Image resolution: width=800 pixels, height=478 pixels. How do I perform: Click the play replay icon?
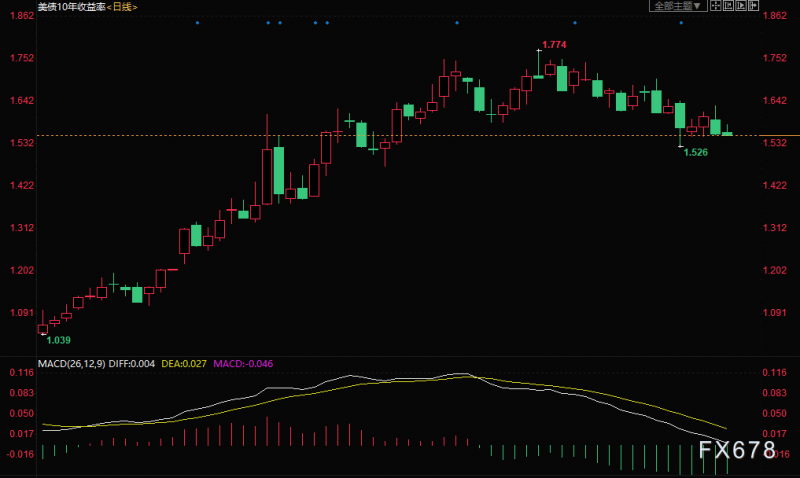click(x=741, y=5)
